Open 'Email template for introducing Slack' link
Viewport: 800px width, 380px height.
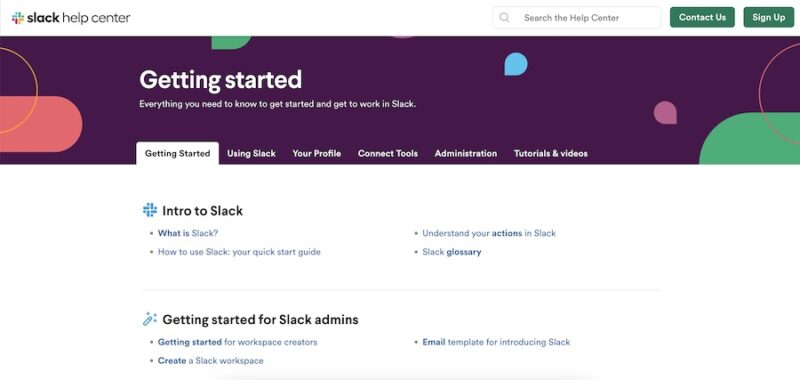click(x=496, y=342)
